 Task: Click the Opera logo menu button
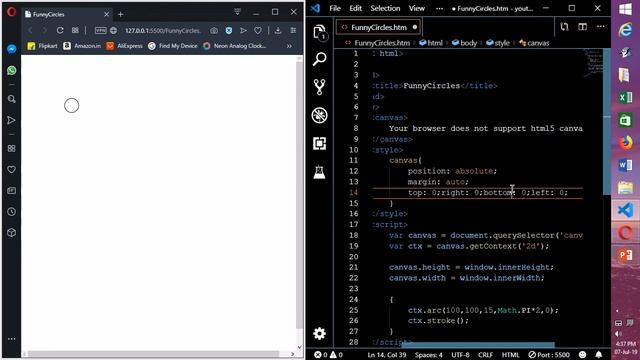point(11,12)
